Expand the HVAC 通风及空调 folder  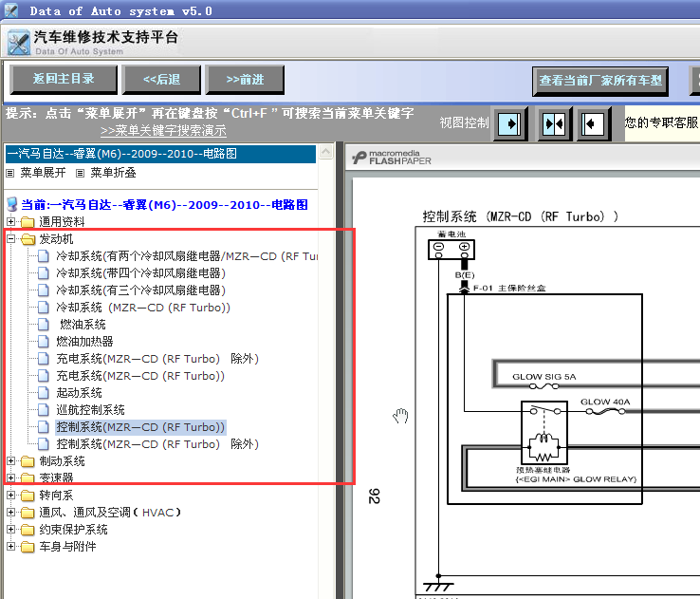coord(11,512)
